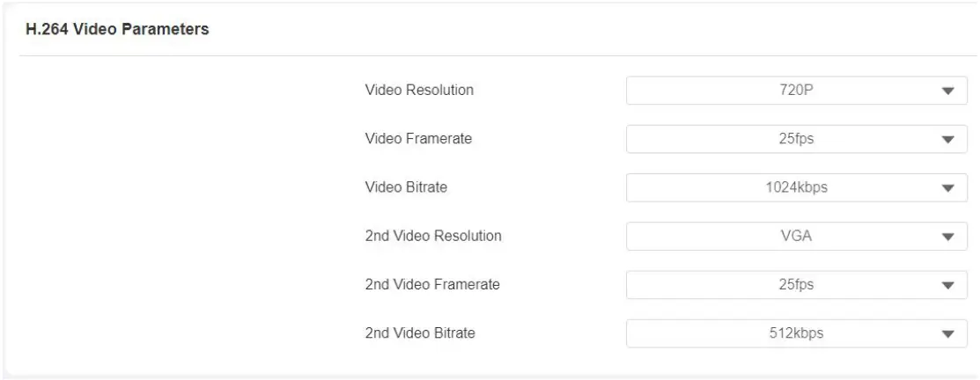Click the Video Bitrate dropdown arrow
Screen dimensions: 980x380
[x=948, y=187]
